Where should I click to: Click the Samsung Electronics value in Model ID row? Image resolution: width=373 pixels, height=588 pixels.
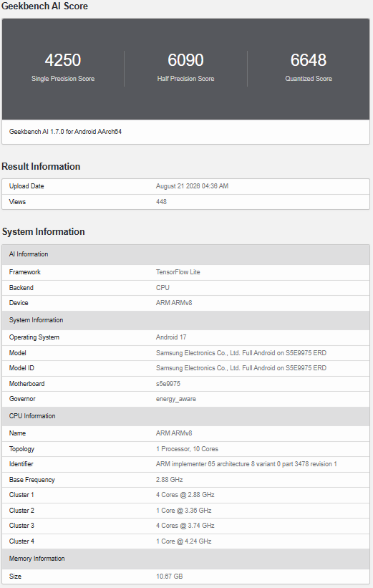[x=241, y=368]
